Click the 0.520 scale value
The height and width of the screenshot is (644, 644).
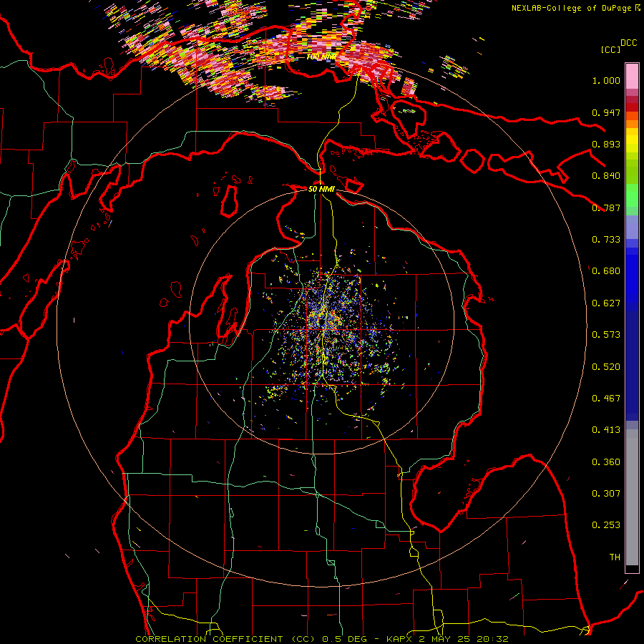(x=606, y=367)
